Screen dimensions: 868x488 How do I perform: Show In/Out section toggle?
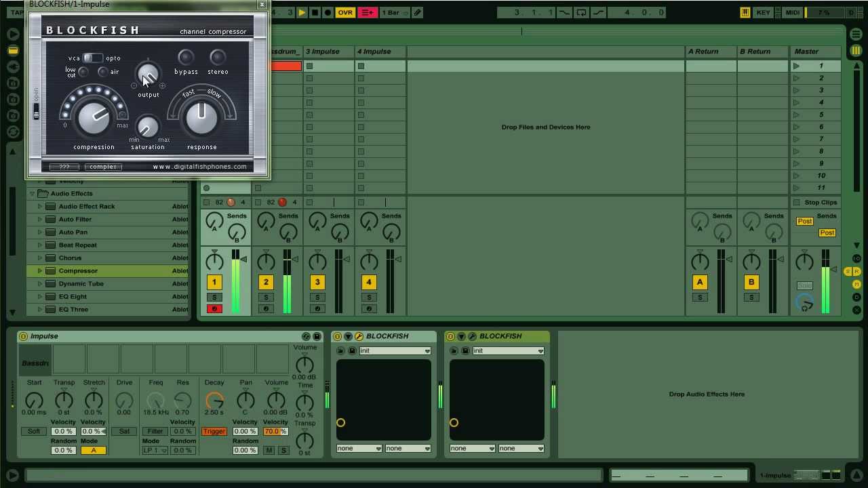click(x=856, y=259)
